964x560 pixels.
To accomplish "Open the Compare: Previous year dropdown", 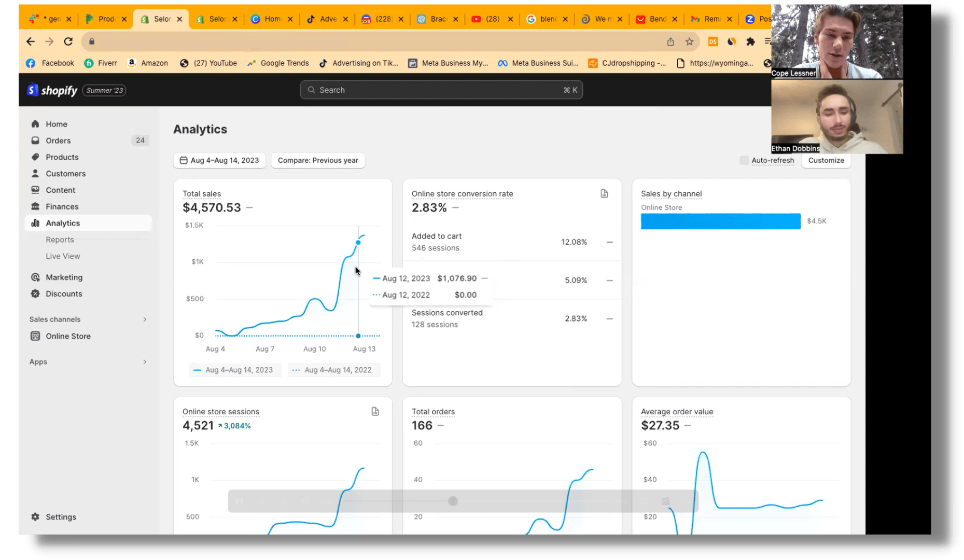I will (318, 160).
